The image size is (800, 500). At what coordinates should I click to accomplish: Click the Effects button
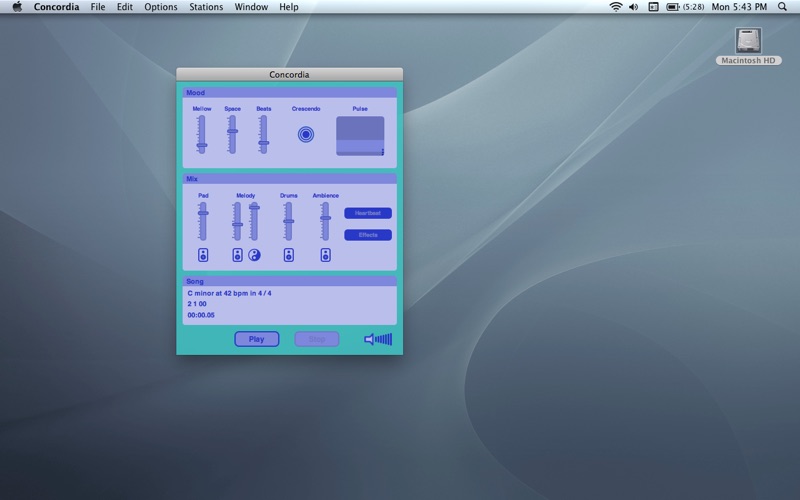click(x=368, y=235)
